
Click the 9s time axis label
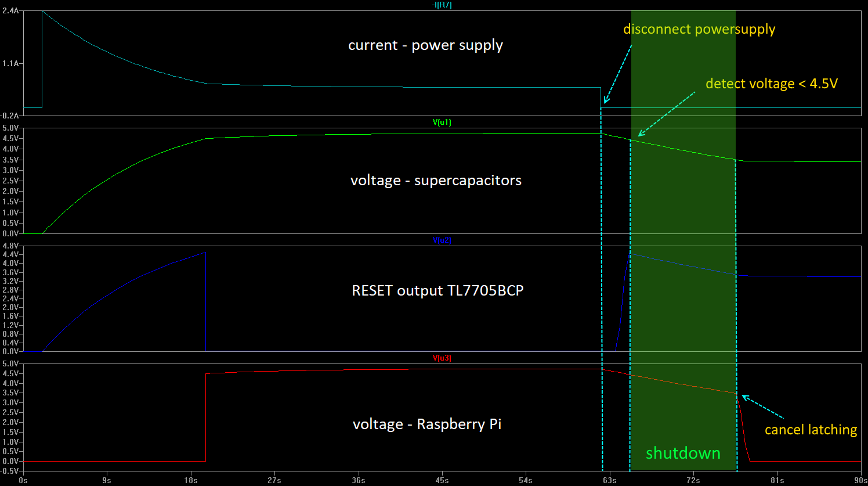[x=107, y=480]
